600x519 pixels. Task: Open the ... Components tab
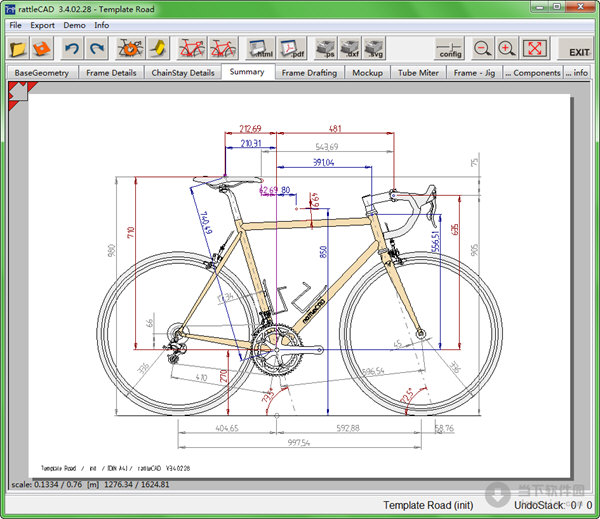point(533,73)
